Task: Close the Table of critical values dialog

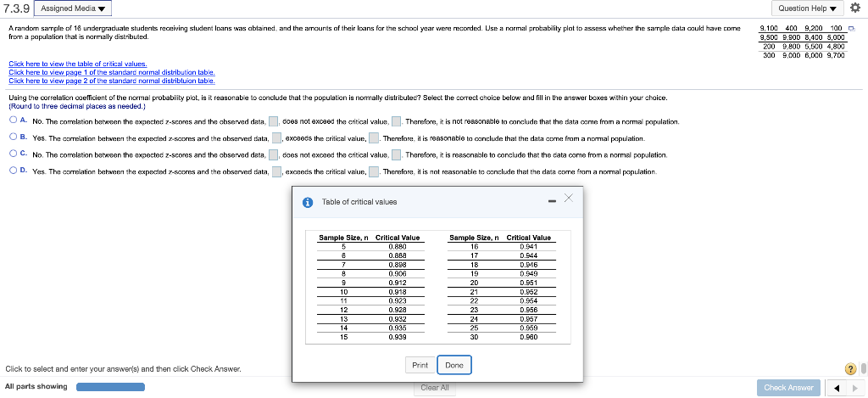Action: pyautogui.click(x=569, y=199)
